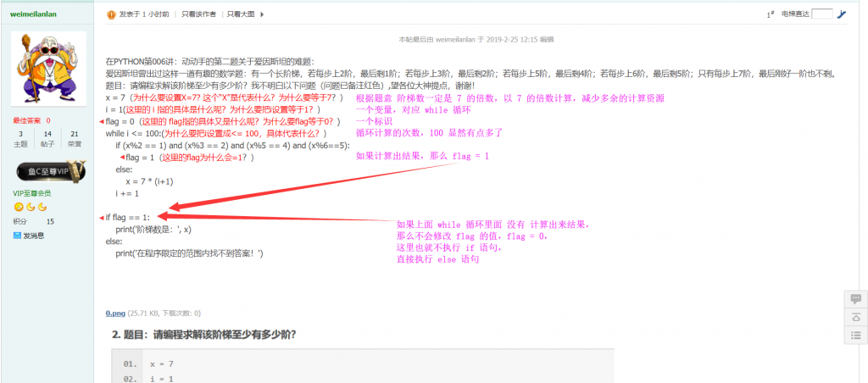
Task: Click code block line number 02.
Action: (x=130, y=379)
